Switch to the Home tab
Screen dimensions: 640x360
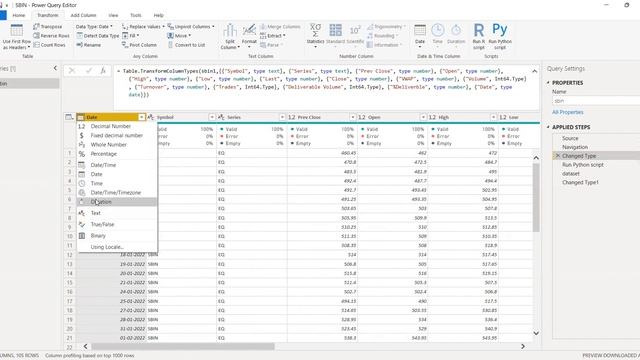pos(19,15)
